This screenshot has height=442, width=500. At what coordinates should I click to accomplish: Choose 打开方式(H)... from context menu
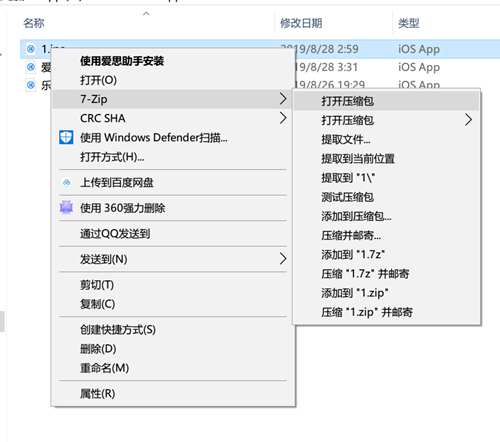pyautogui.click(x=112, y=157)
